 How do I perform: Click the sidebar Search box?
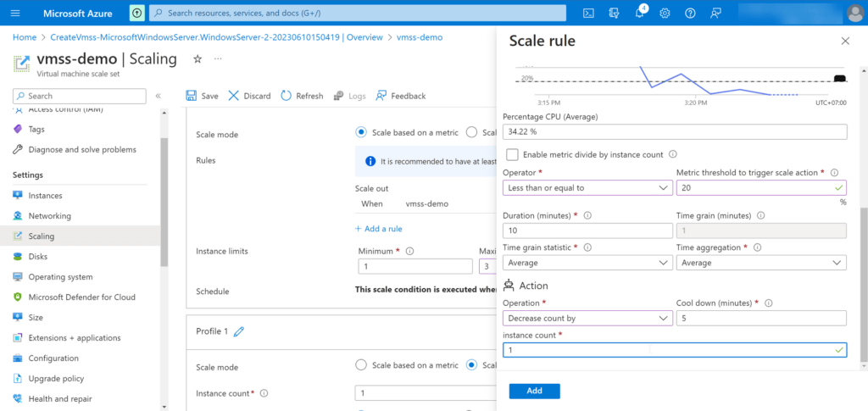click(79, 96)
